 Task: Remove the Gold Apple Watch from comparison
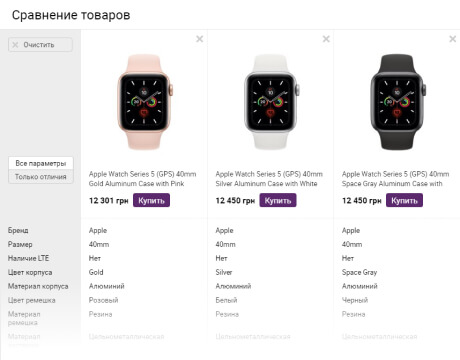click(199, 39)
